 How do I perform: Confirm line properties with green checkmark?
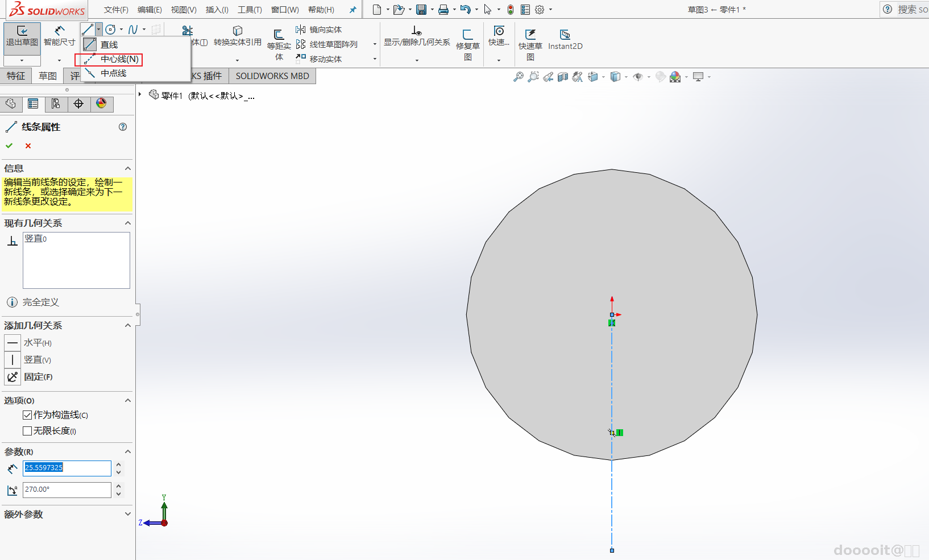coord(9,146)
